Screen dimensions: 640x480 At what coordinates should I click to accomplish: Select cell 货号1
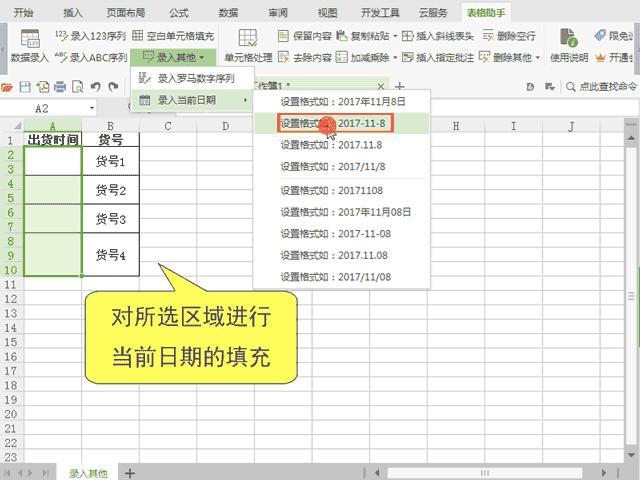point(111,162)
